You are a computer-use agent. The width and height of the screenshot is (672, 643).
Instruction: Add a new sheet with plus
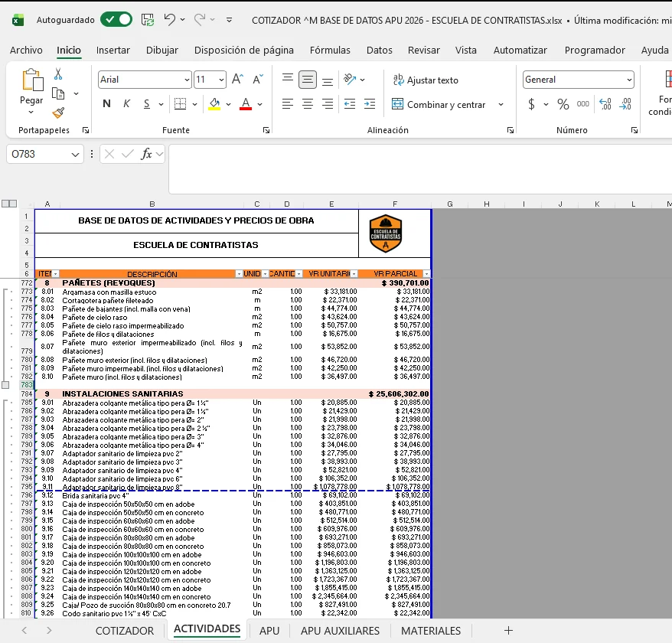pos(508,631)
